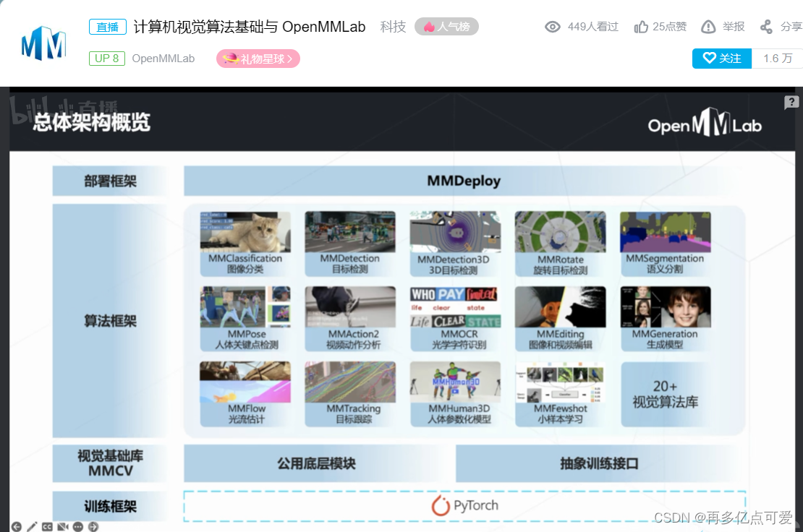Click the thumbs-up like icon
The width and height of the screenshot is (803, 532).
tap(641, 27)
